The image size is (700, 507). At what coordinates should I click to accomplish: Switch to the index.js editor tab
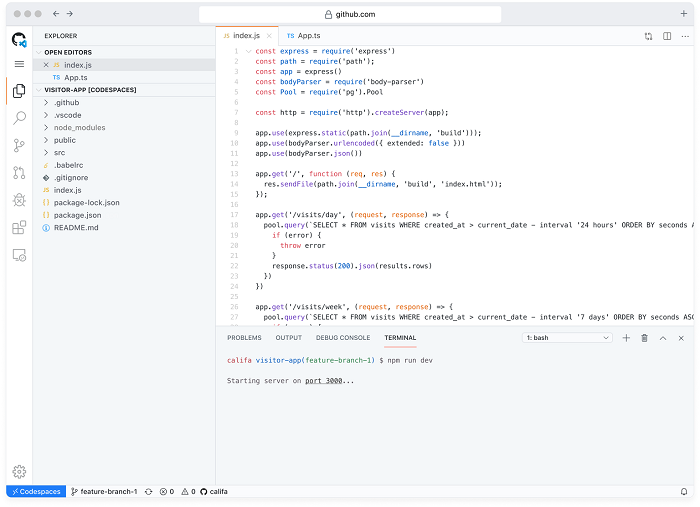click(246, 36)
